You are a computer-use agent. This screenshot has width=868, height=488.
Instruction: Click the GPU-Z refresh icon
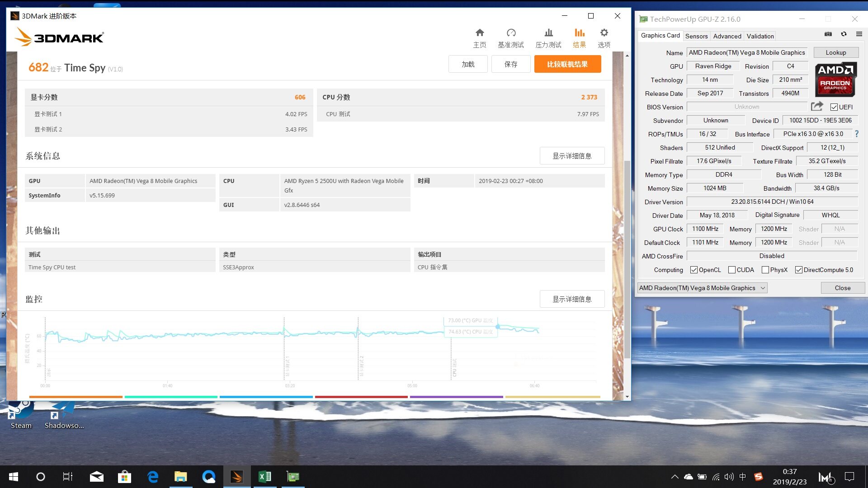(x=844, y=34)
